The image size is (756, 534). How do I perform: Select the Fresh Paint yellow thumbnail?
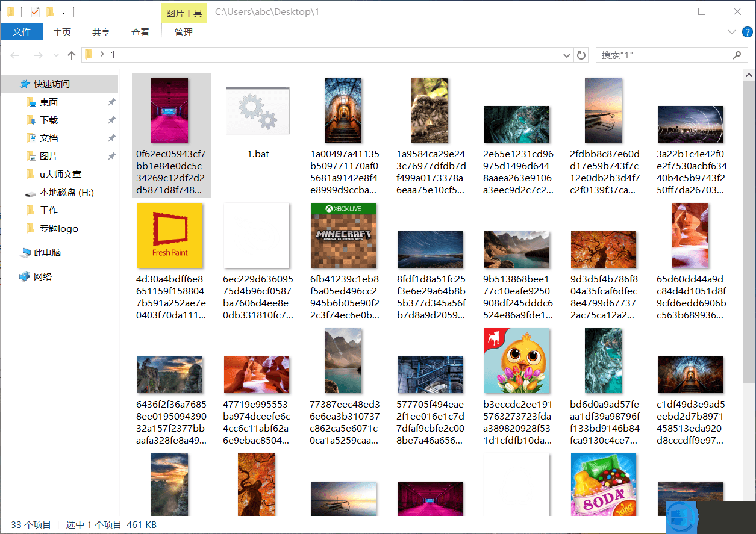(x=170, y=235)
